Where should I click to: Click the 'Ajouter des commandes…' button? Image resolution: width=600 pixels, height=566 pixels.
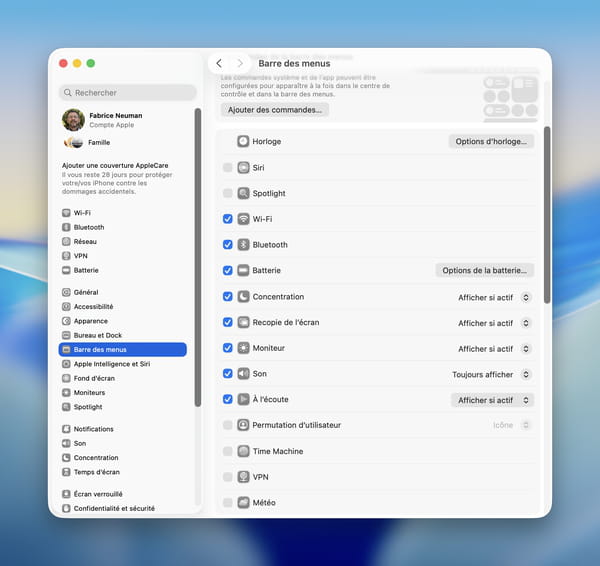coord(275,110)
